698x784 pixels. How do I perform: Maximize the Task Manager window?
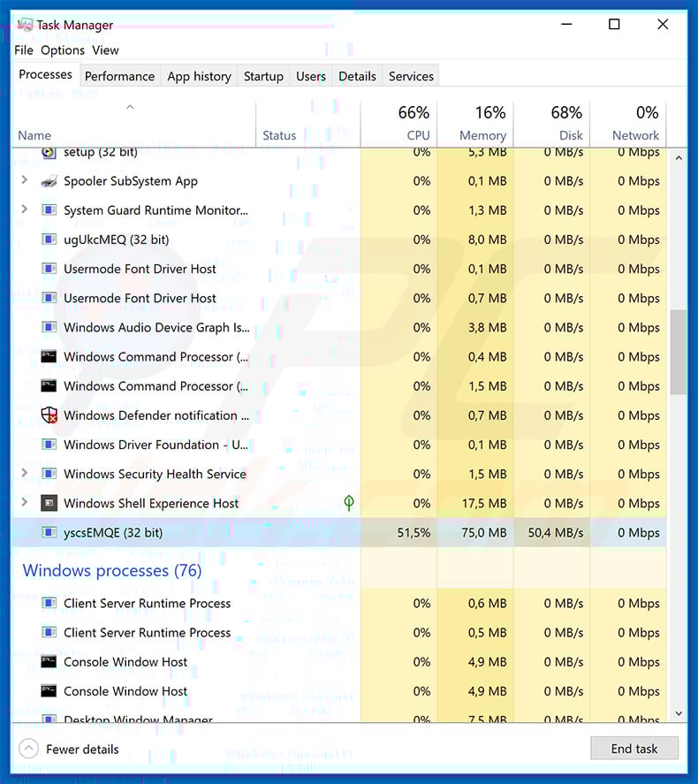point(614,24)
